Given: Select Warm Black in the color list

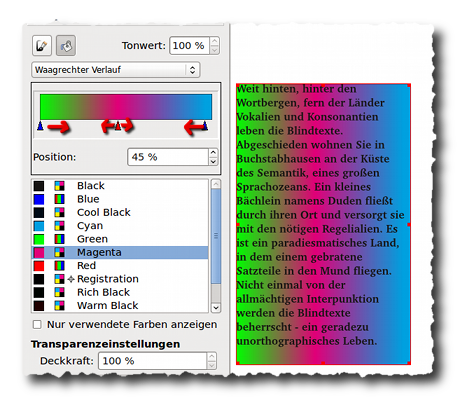Looking at the screenshot, I should [x=120, y=306].
